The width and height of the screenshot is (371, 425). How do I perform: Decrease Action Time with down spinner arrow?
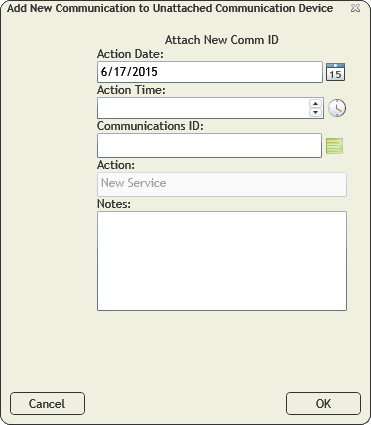pos(315,112)
